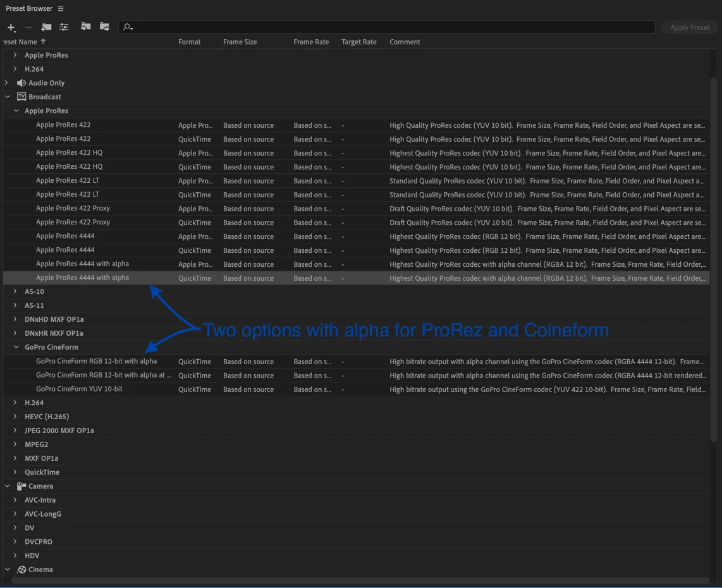Collapse the GoPro CineForm group

tap(16, 346)
